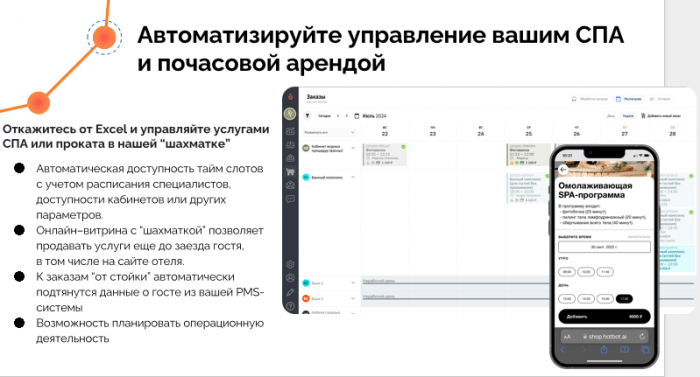Switch the schedule to День view
This screenshot has width=700, height=377.
tap(611, 116)
